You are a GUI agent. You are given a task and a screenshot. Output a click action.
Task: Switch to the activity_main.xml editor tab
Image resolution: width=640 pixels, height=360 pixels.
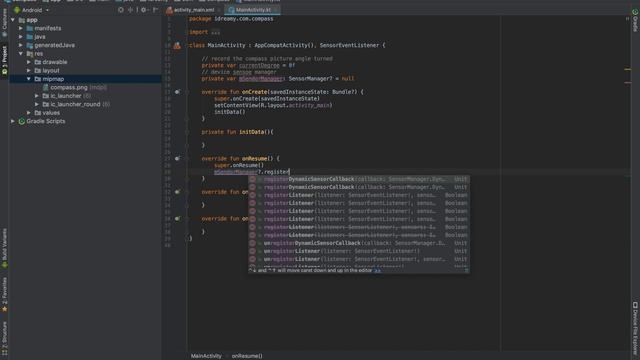tap(193, 10)
